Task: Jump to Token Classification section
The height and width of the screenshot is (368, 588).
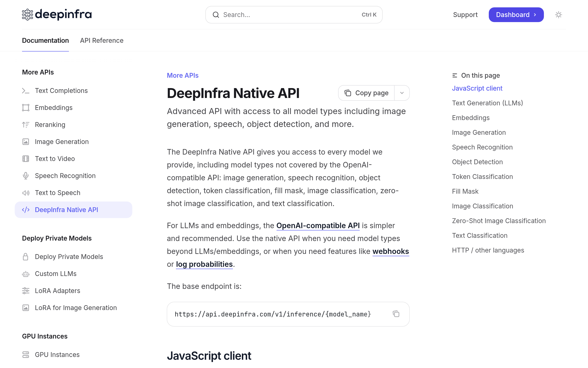Action: pos(482,177)
